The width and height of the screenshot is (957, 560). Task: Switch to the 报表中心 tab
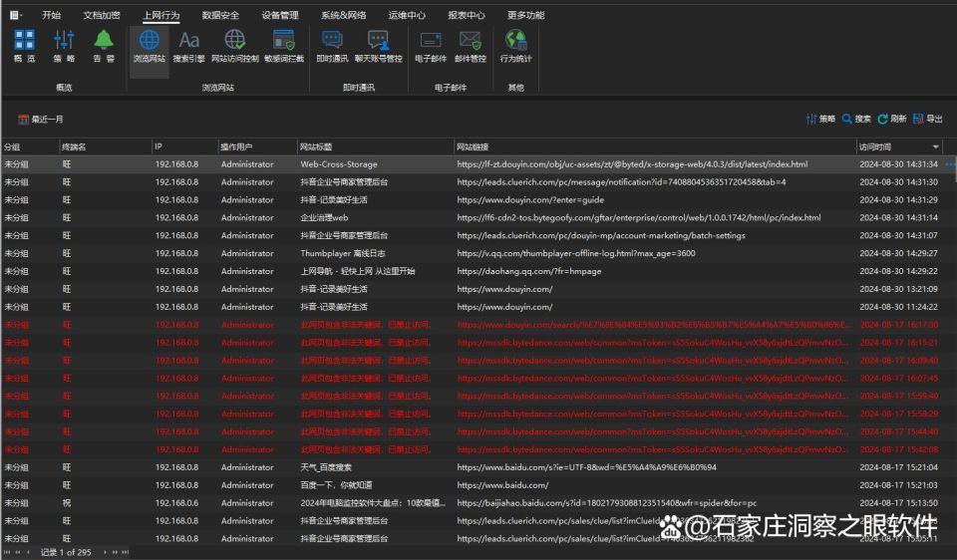(467, 15)
